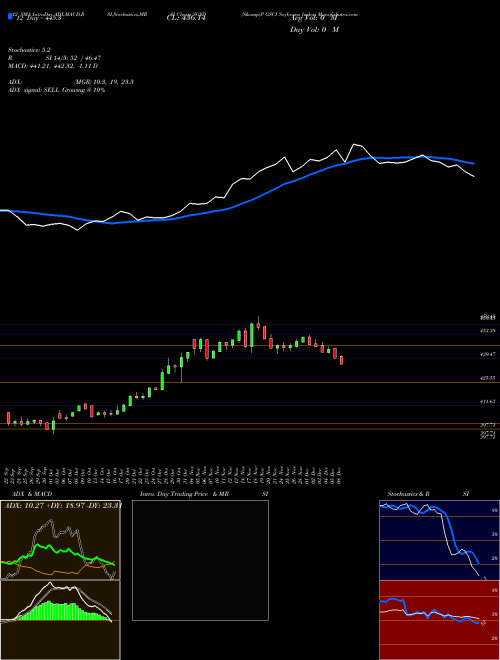Open the red RSI mini chart
Viewport: 500px width, 660px height.
[x=439, y=620]
